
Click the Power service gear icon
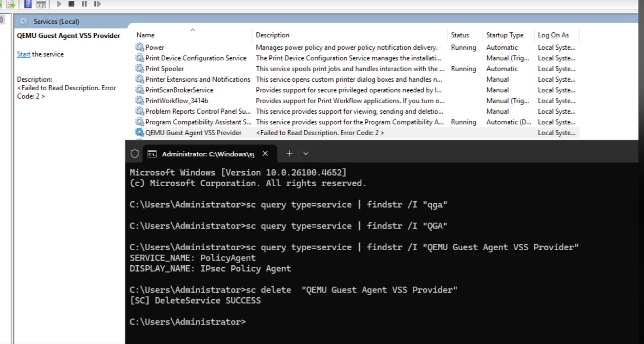140,47
